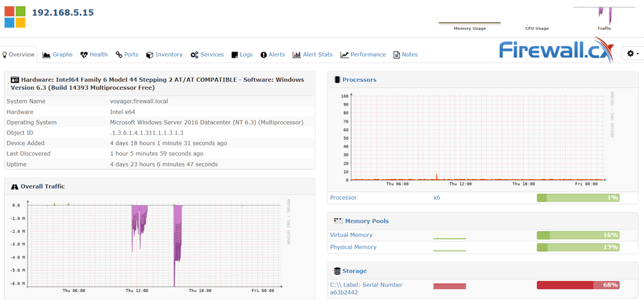Open the Inventory tab
The image size is (644, 300).
(164, 55)
